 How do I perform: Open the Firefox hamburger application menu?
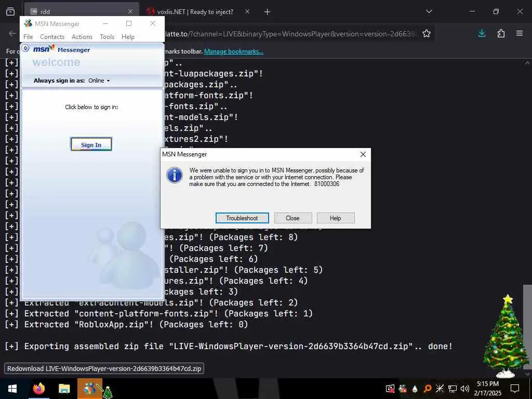(520, 33)
